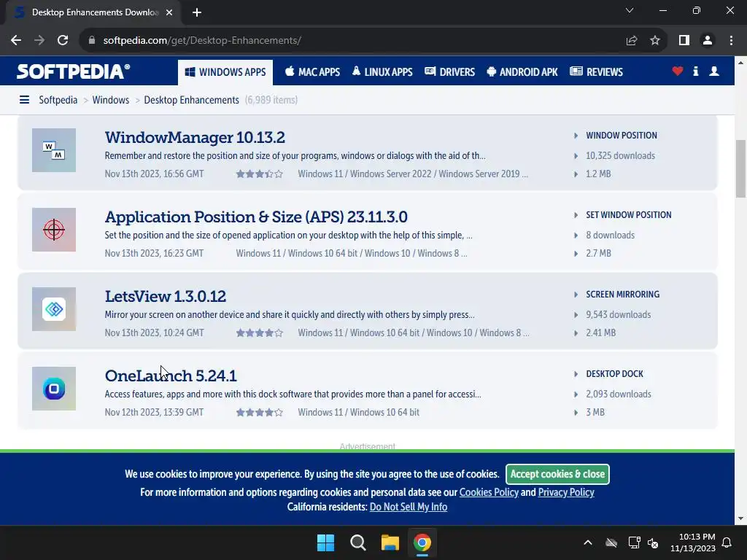Click the 9,543 downloads text
The image size is (747, 560).
(619, 315)
